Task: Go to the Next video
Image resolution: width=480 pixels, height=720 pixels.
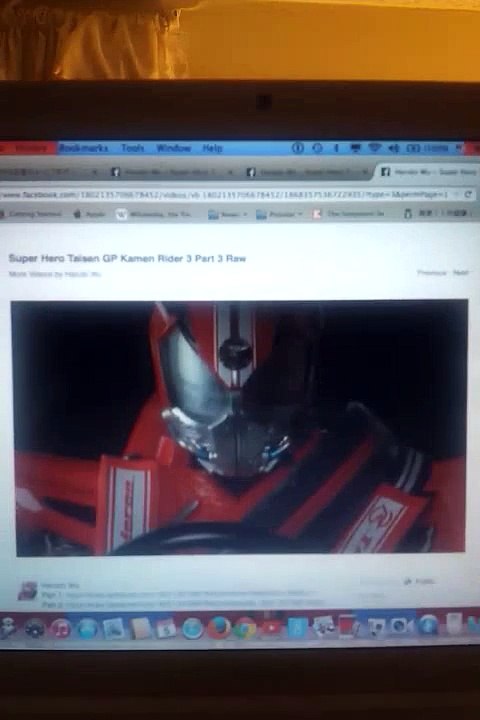Action: click(461, 273)
